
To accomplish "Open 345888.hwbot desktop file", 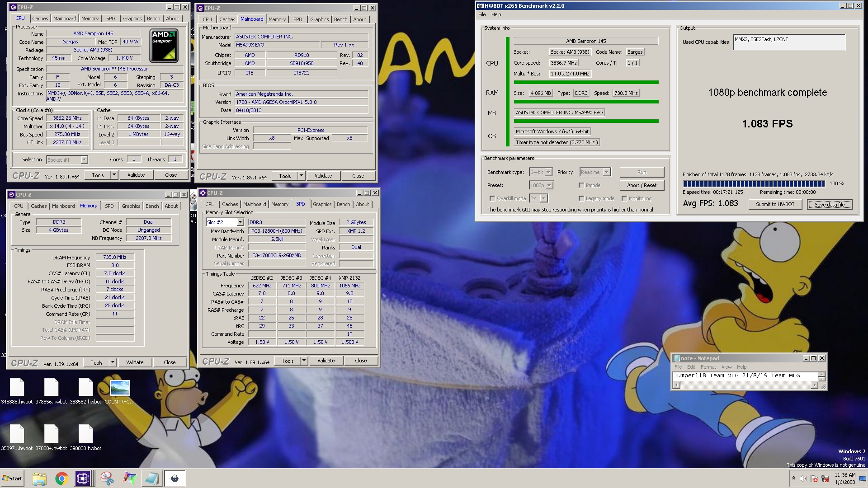I will click(x=17, y=391).
